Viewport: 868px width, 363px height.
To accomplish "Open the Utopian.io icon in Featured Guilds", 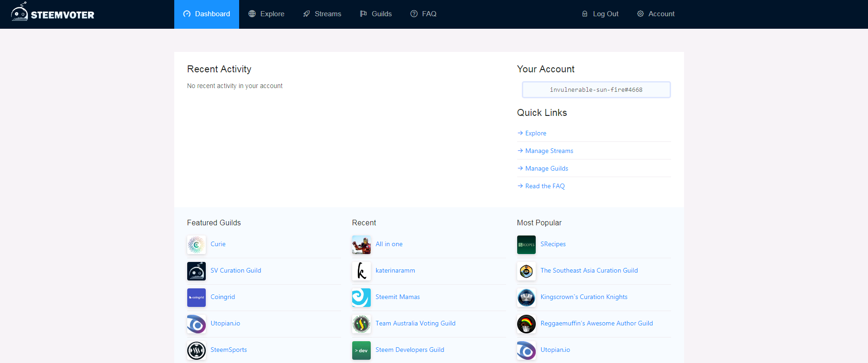I will [x=196, y=324].
